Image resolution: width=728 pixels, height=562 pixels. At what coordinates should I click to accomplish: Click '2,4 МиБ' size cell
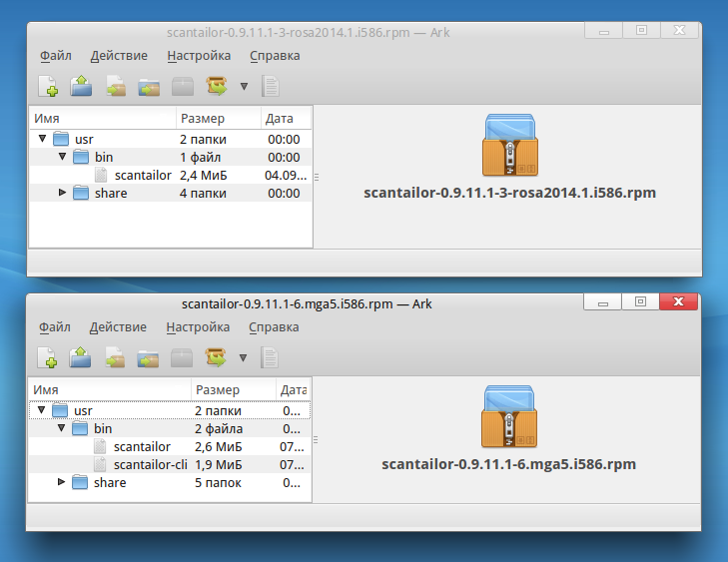(x=204, y=176)
